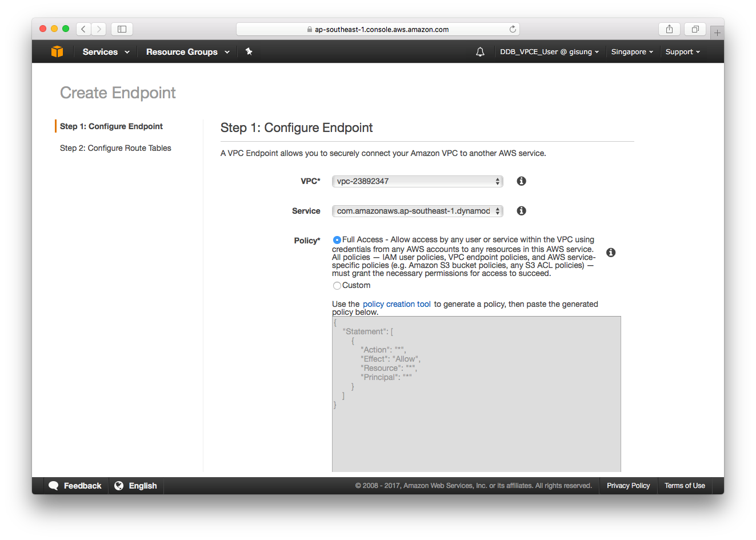Screen dimensions: 756x540
Task: Click the AWS cube logo
Action: coord(57,51)
